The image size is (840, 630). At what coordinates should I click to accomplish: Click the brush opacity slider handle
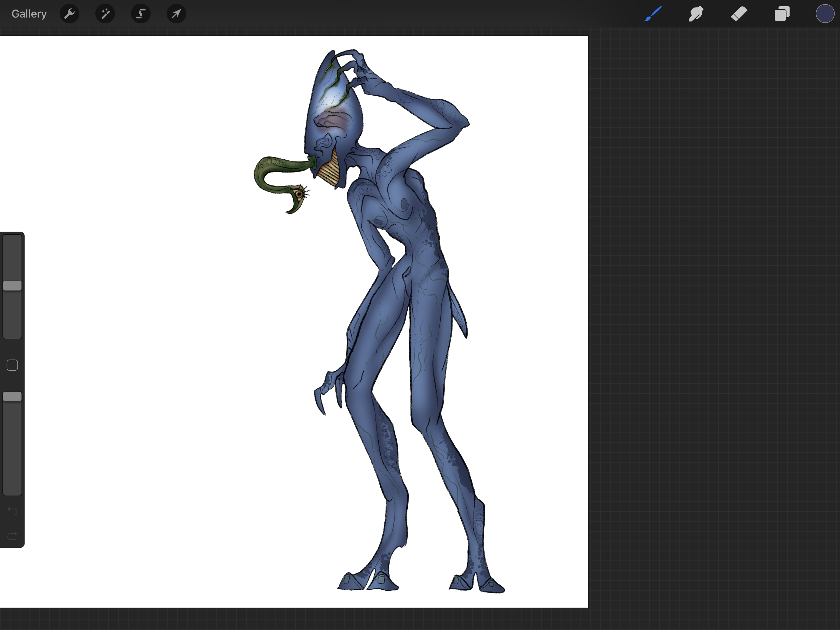(x=12, y=396)
